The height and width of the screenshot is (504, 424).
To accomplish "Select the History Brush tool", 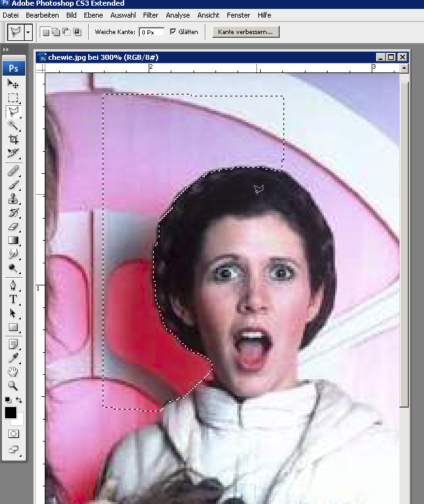I will tap(13, 212).
